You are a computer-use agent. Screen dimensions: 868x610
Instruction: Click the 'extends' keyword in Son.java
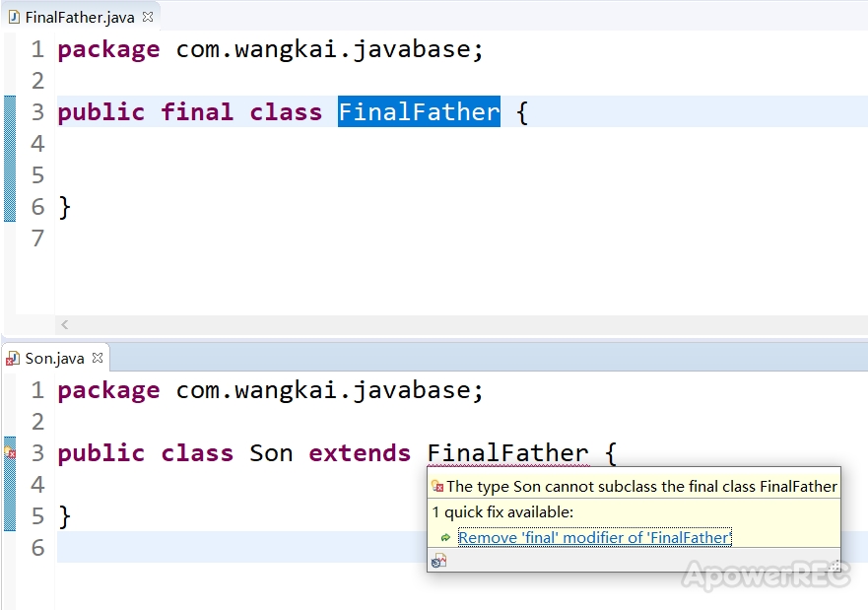[x=360, y=452]
